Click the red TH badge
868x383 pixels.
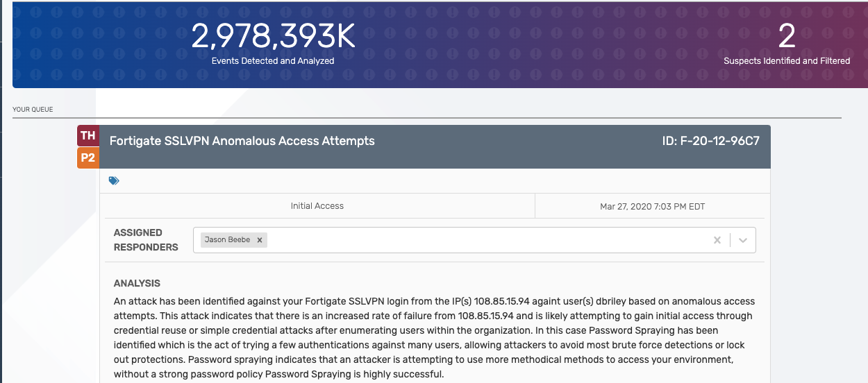point(88,136)
